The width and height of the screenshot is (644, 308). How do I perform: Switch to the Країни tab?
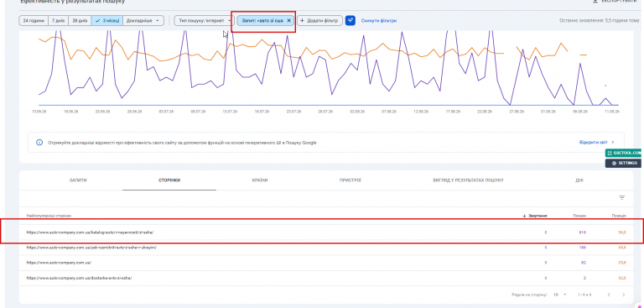tap(260, 180)
